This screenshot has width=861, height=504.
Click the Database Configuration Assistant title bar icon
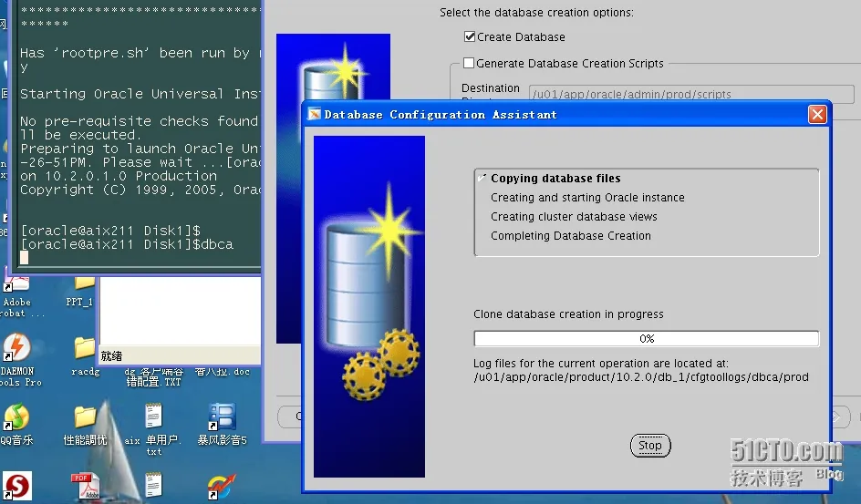314,114
